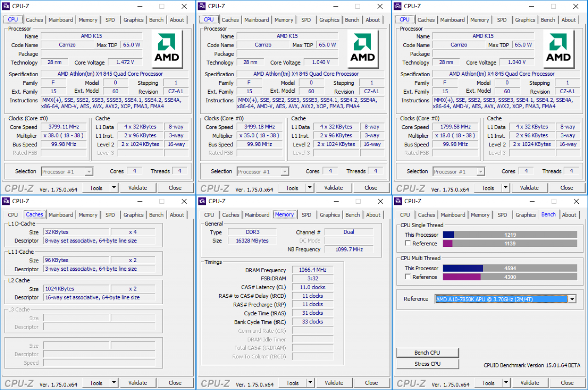The width and height of the screenshot is (588, 390).
Task: Switch to Caches tab in 3799.11 MHz window
Action: [x=34, y=20]
